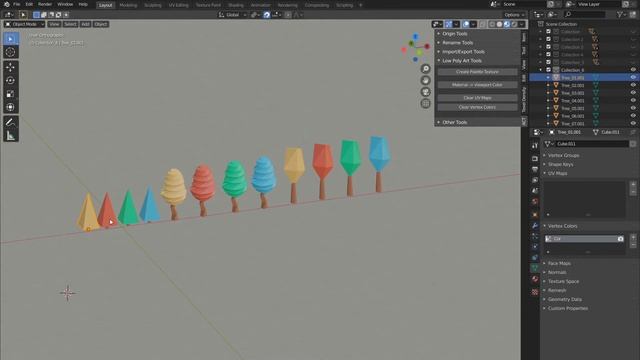This screenshot has height=360, width=640.
Task: Hide Tree_01.001 with its eye icon
Action: click(633, 78)
